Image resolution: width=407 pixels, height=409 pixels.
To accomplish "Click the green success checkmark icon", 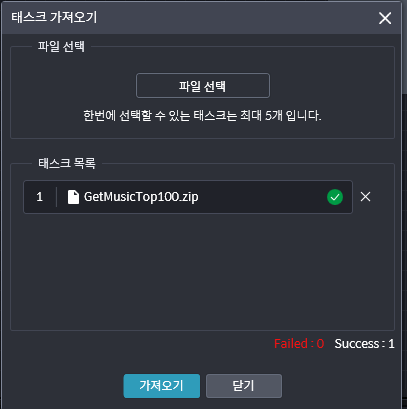I will 335,197.
